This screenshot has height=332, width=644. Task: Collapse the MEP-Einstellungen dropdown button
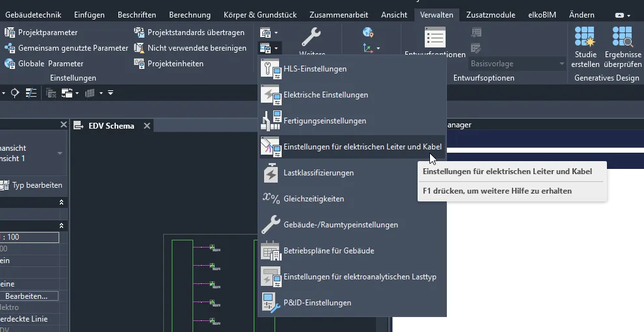269,49
